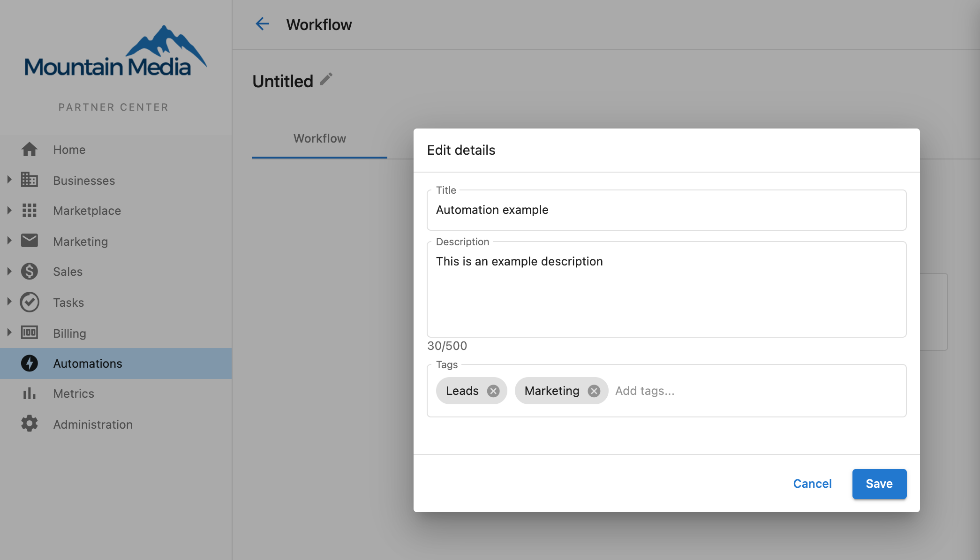
Task: Go to Marketplace section
Action: click(x=116, y=211)
